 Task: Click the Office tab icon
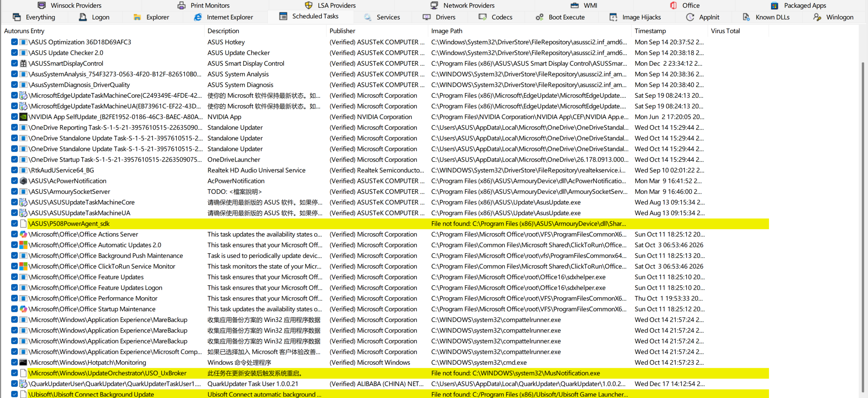[x=673, y=5]
